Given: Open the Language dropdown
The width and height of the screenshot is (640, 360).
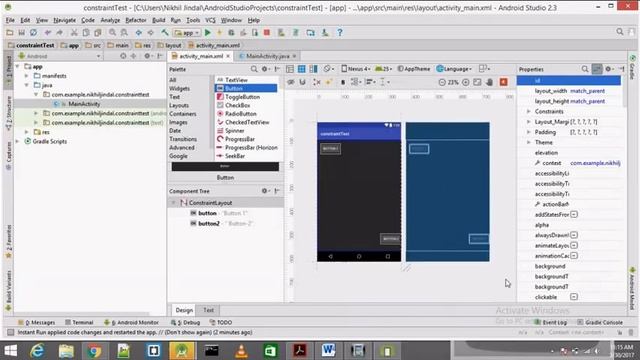Looking at the screenshot, I should coord(454,69).
